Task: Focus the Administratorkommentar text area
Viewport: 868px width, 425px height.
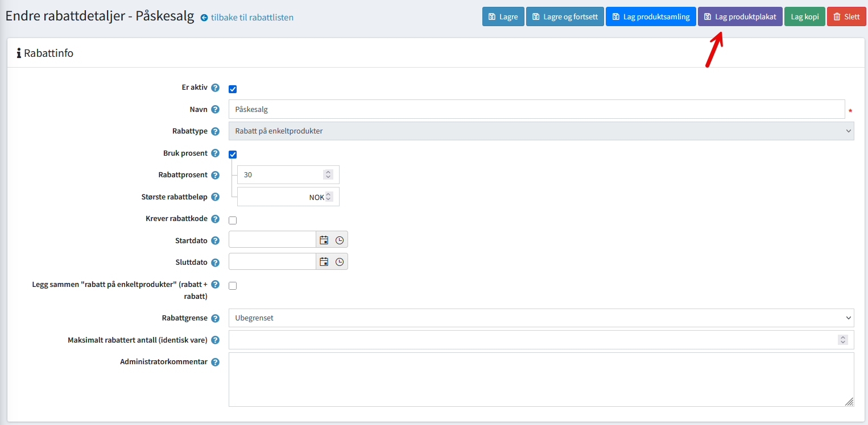Action: click(540, 380)
